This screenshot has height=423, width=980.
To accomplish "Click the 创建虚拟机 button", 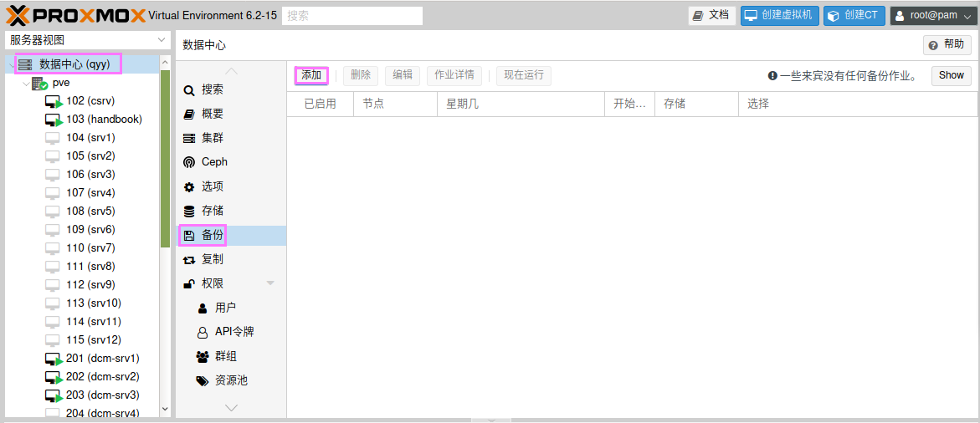I will [779, 16].
